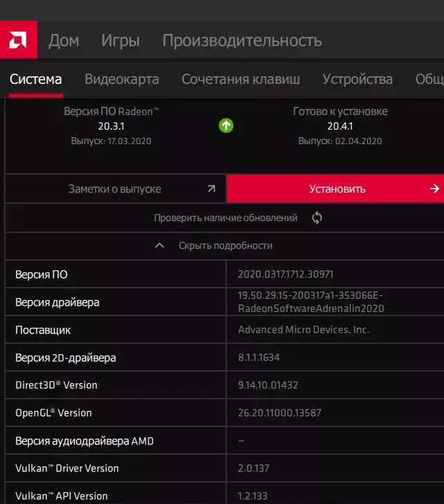Screen dimensions: 444x504
Task: Click the right arrow on Установить button
Action: [434, 189]
